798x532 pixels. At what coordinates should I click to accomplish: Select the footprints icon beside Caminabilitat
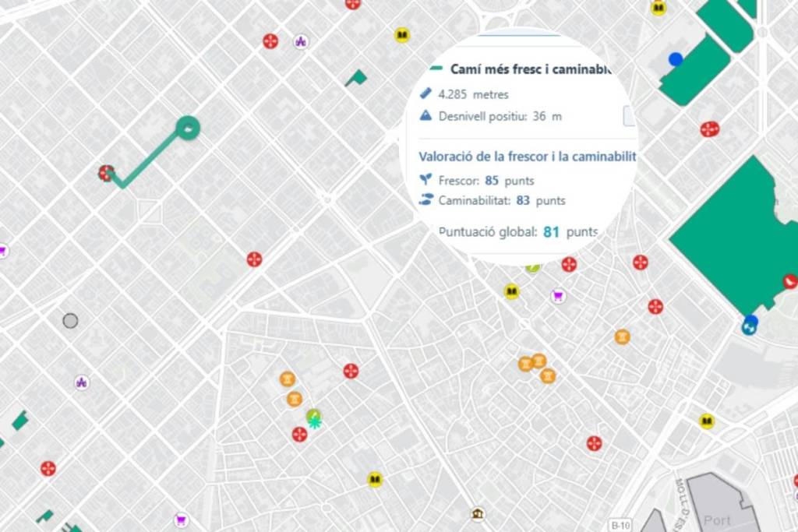(x=425, y=199)
